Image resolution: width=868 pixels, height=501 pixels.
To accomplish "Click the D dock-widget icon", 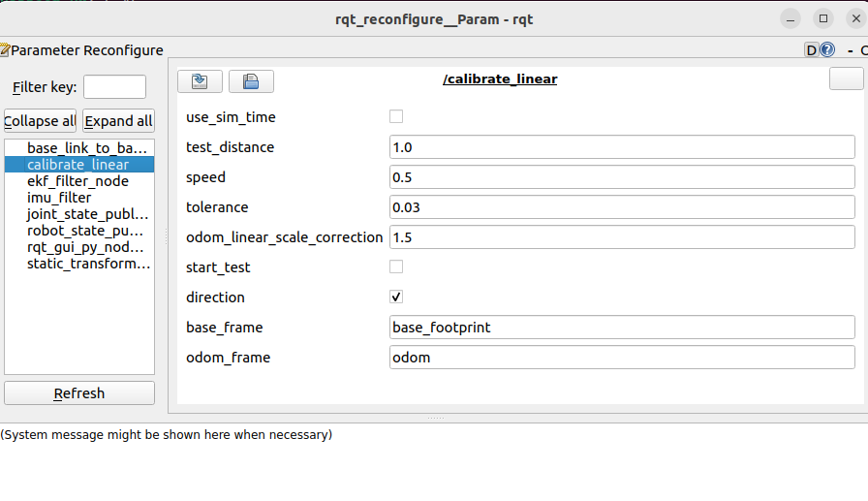I will (812, 50).
